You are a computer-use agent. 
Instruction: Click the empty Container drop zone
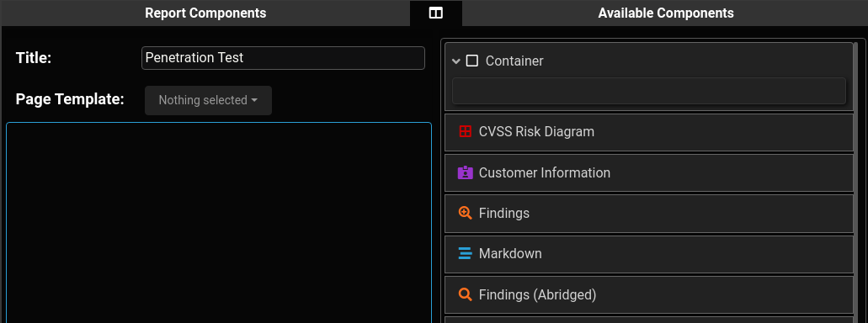(649, 91)
